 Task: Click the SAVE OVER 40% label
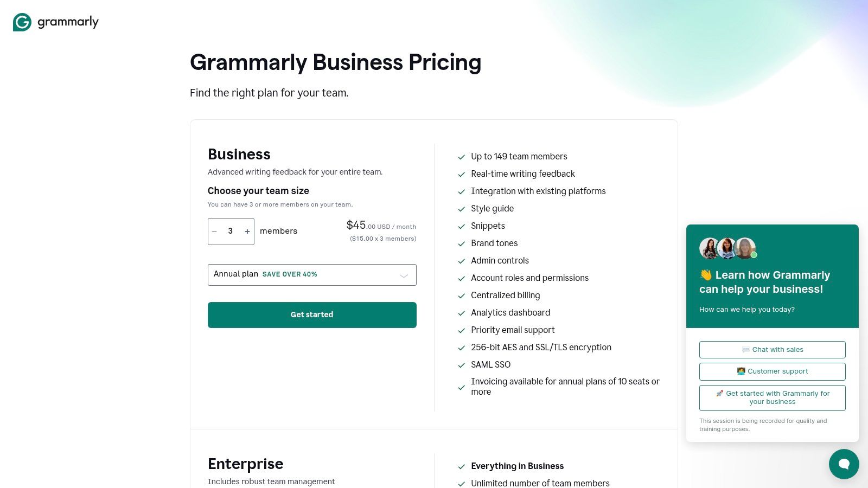(290, 274)
